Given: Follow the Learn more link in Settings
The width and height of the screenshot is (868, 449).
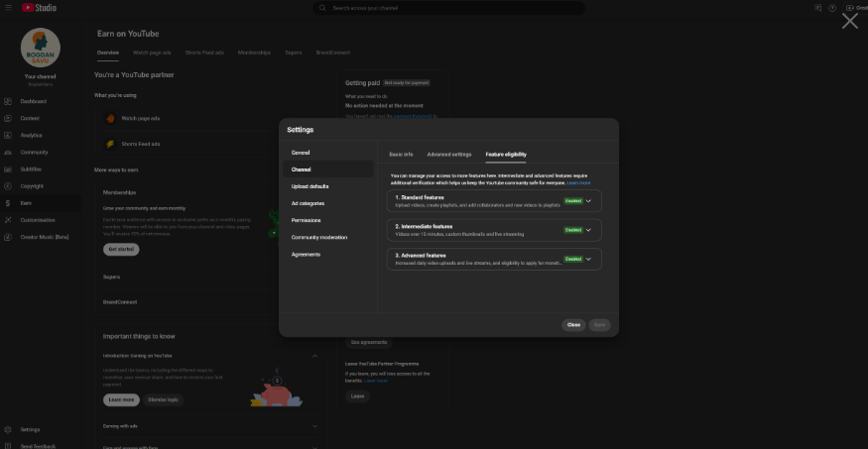Looking at the screenshot, I should (578, 182).
